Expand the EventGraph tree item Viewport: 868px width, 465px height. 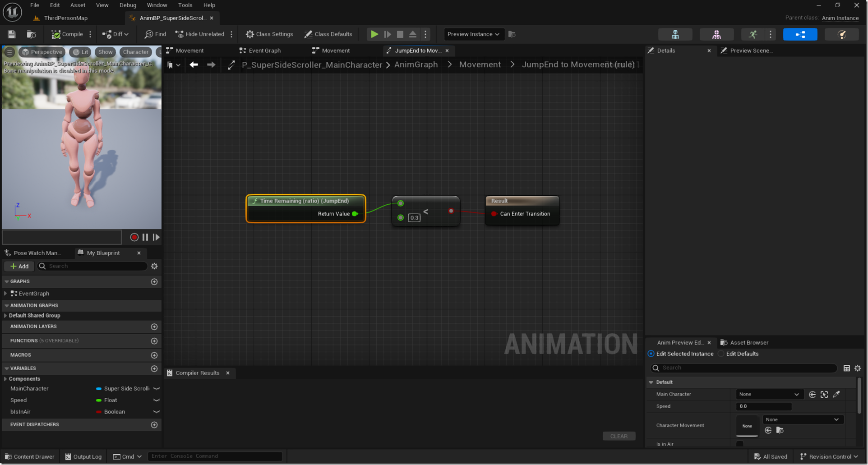tap(5, 294)
